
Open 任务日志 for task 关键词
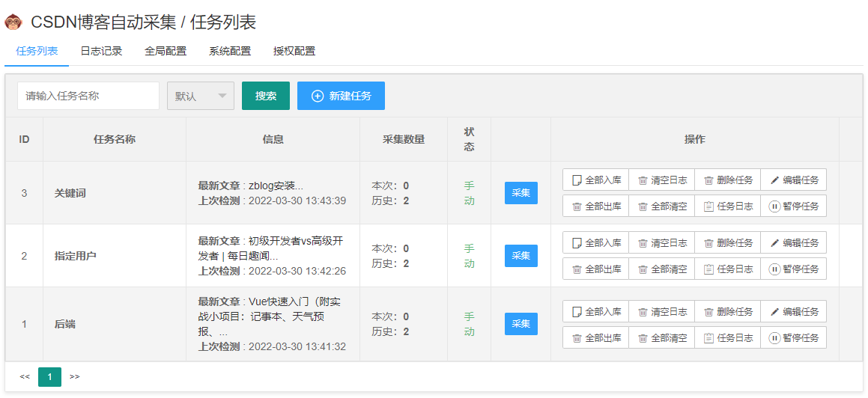(727, 206)
